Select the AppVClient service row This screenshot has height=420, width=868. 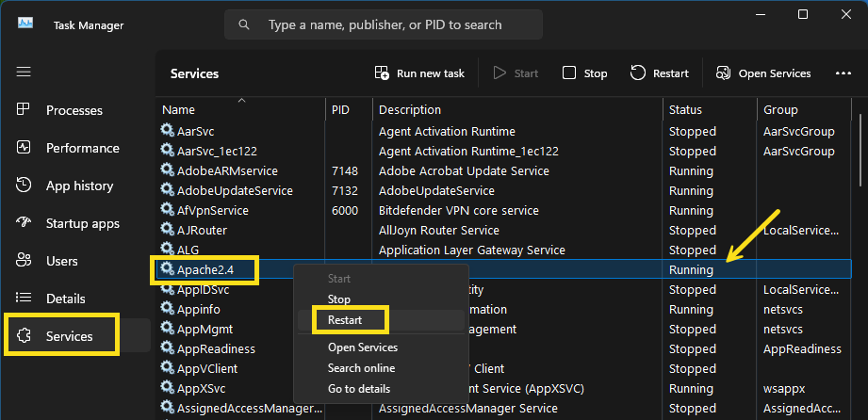click(x=504, y=368)
